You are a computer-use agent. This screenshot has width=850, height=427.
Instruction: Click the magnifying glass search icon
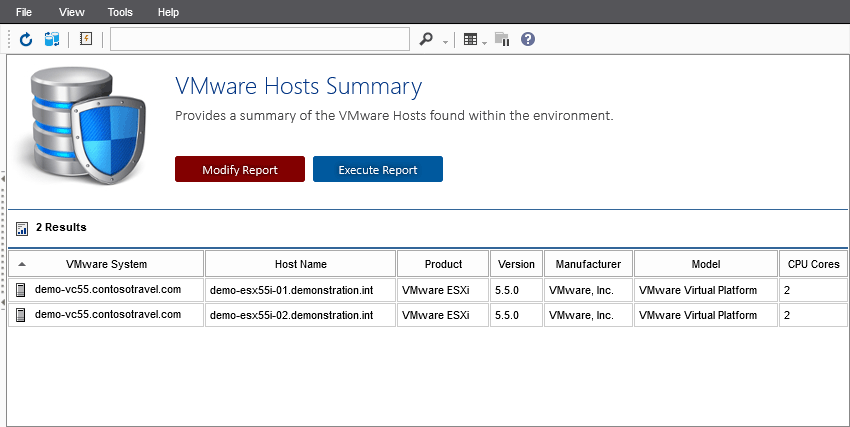coord(427,39)
